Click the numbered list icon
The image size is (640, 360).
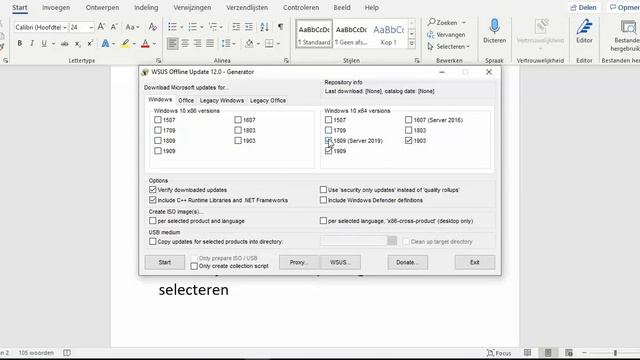pos(192,27)
